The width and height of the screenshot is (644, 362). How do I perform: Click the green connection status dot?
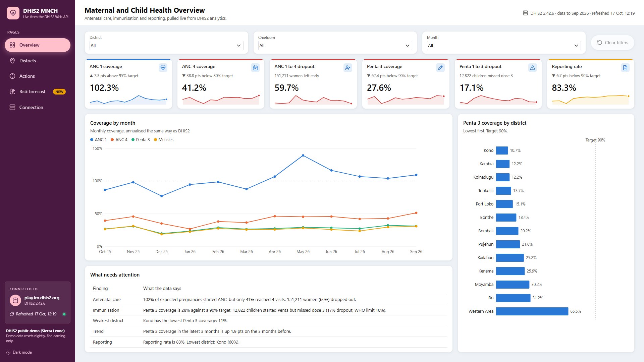tap(64, 314)
